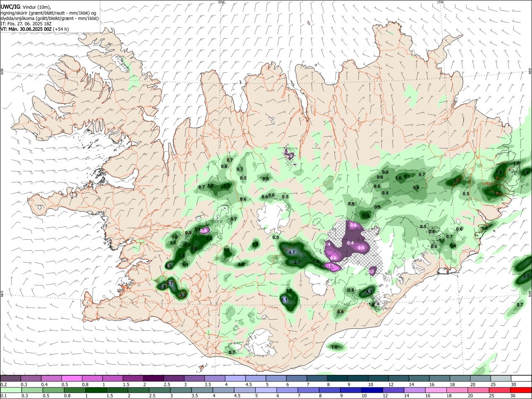Viewport: 532px width, 399px height.
Task: Click the 2.0 precipitation value on map
Action: coord(194,249)
